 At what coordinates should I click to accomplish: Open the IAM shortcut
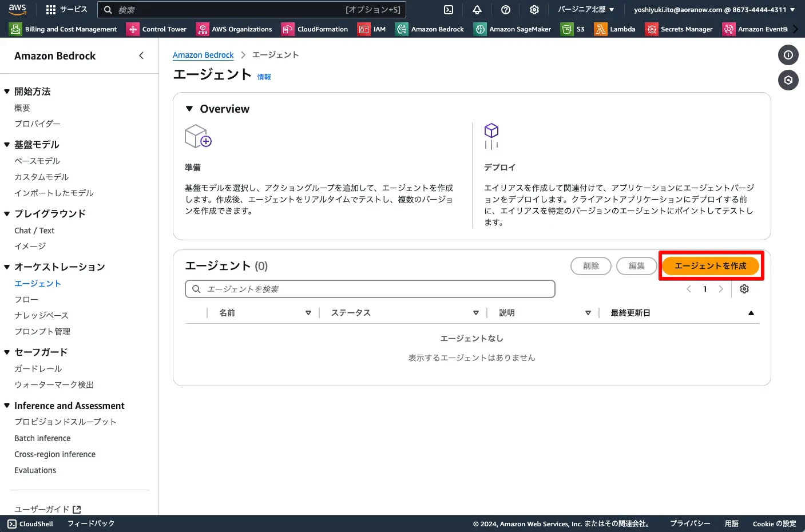(x=372, y=29)
